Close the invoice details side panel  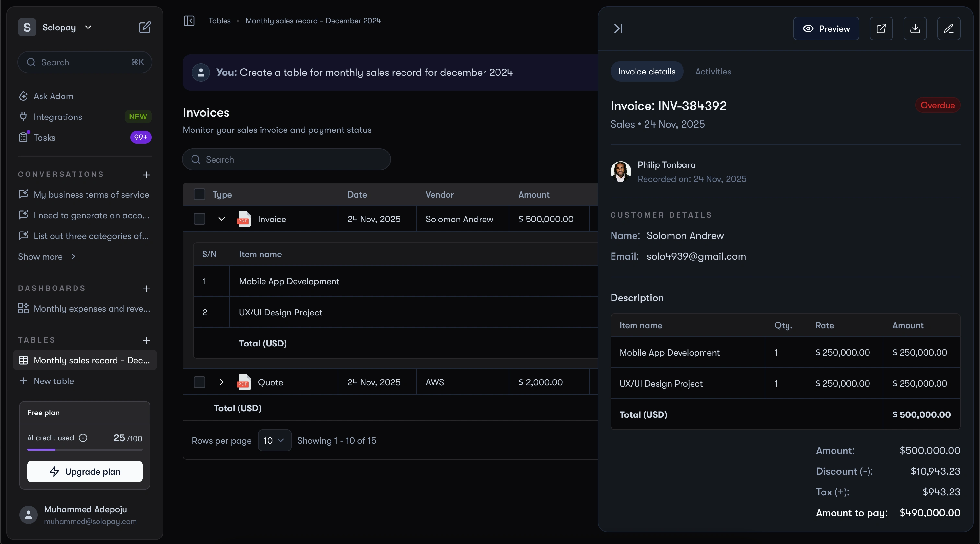pos(618,28)
